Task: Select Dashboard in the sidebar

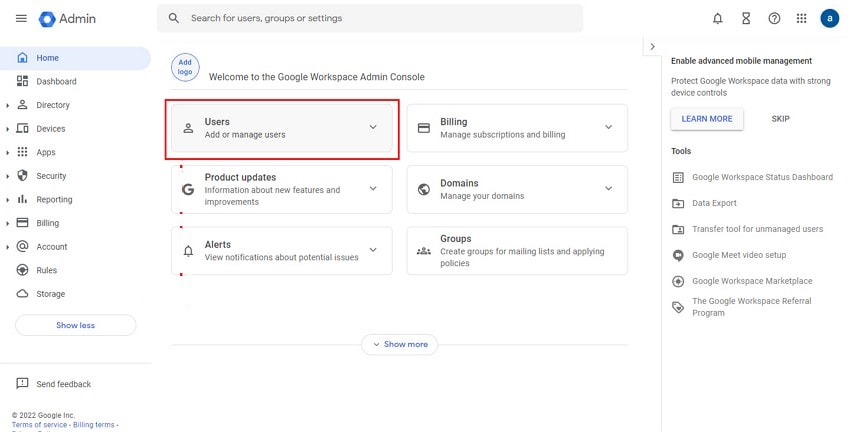Action: pos(56,81)
